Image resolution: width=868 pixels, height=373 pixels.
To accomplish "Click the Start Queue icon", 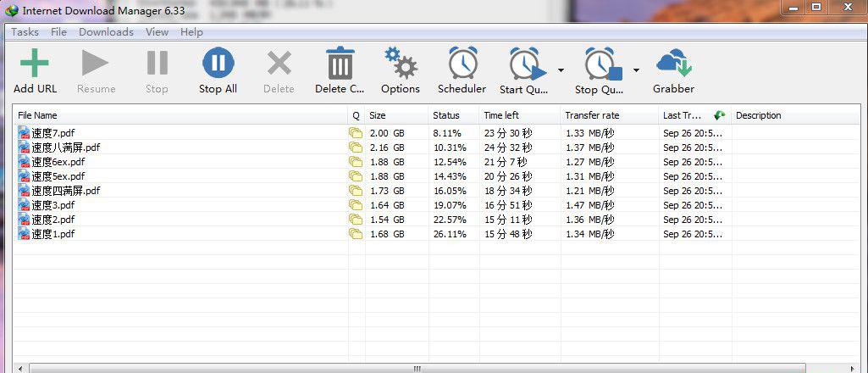I will (527, 64).
